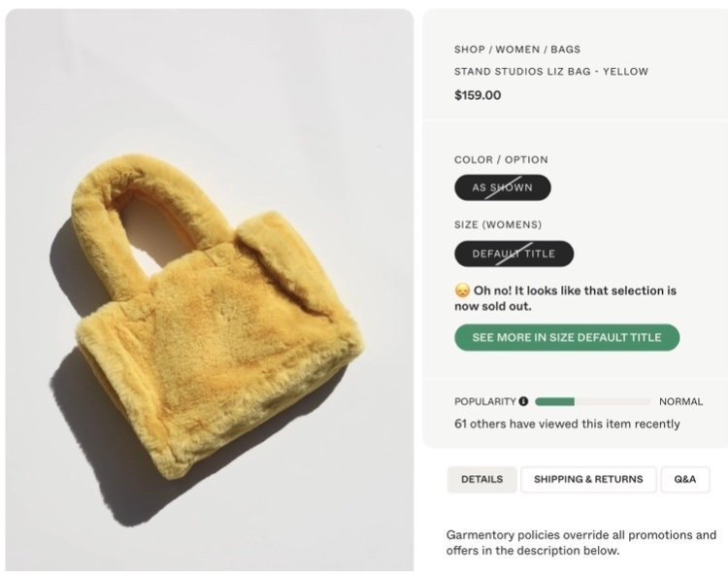Click the Garmentory policies notice text

coord(580,543)
